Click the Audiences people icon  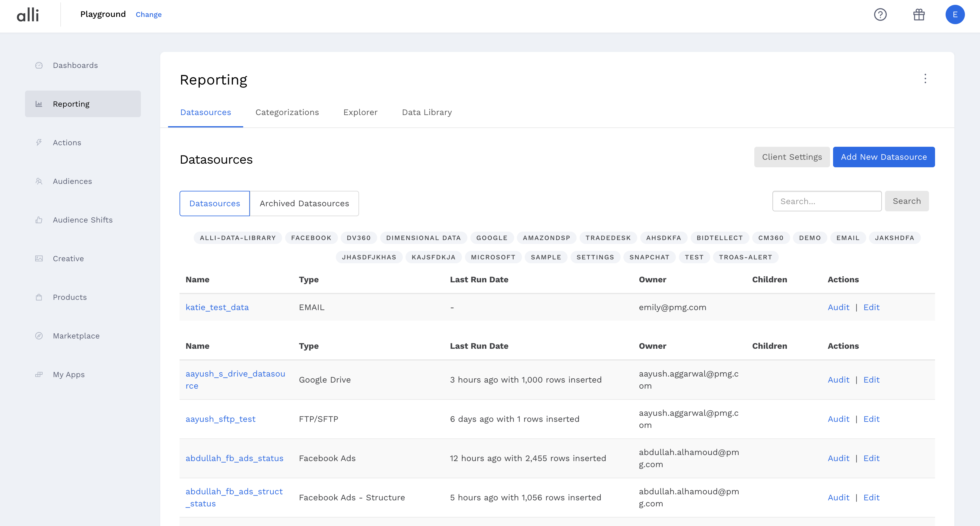39,181
